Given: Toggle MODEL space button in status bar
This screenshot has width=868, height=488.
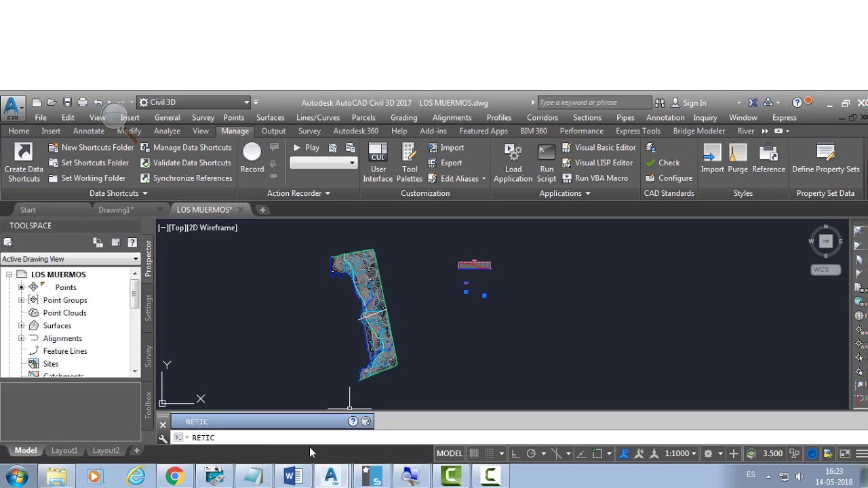Looking at the screenshot, I should [x=449, y=453].
